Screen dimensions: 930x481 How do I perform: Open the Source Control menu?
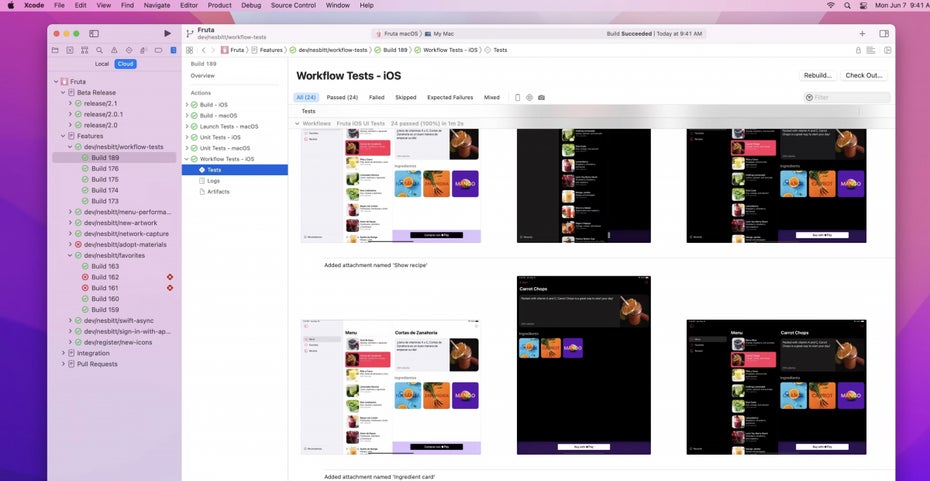click(x=293, y=5)
